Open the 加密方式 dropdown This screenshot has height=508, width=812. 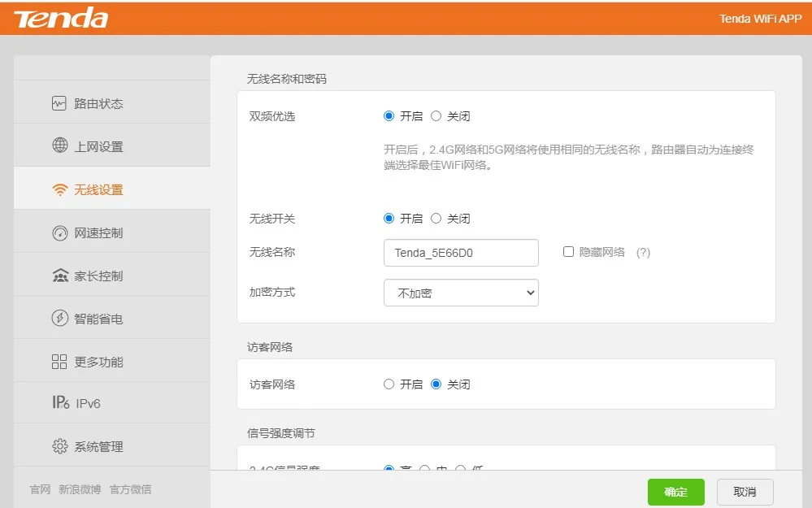pos(461,293)
